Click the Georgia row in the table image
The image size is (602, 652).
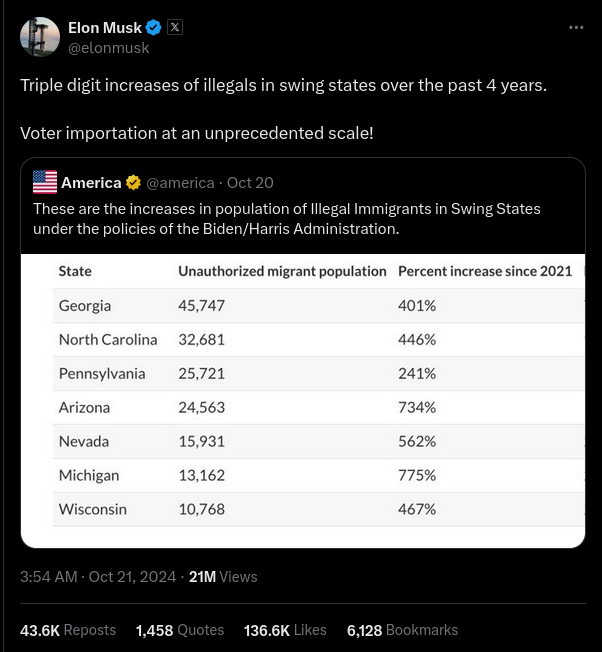pos(300,305)
